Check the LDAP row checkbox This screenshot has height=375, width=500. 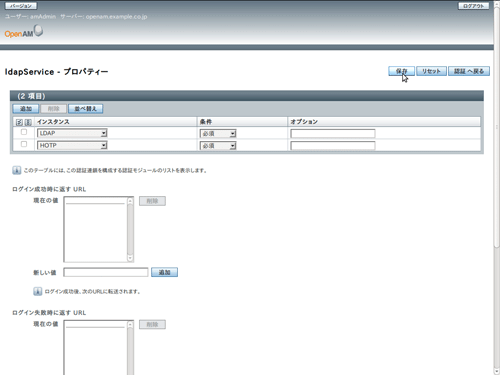24,132
